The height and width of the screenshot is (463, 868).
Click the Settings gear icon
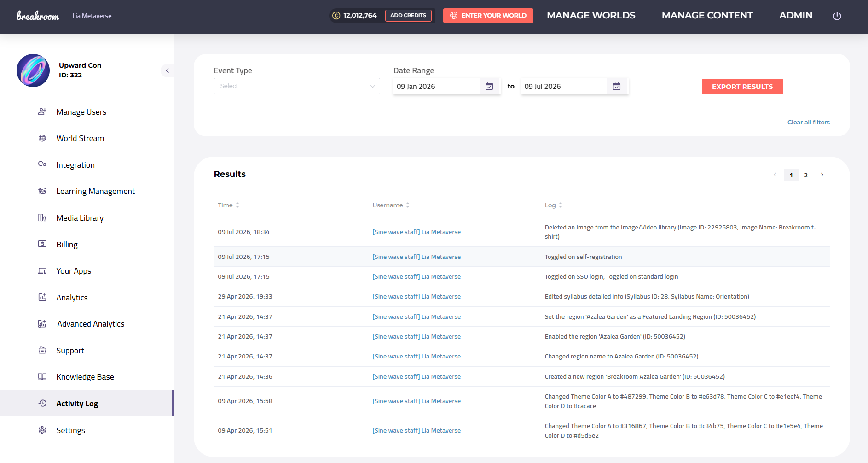tap(42, 430)
